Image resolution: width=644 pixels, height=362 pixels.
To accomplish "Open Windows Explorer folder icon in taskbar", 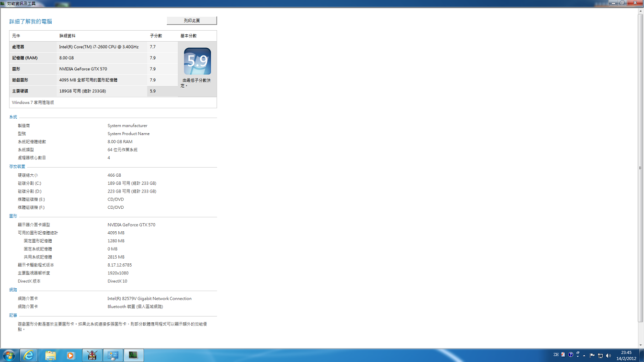I will pyautogui.click(x=50, y=355).
